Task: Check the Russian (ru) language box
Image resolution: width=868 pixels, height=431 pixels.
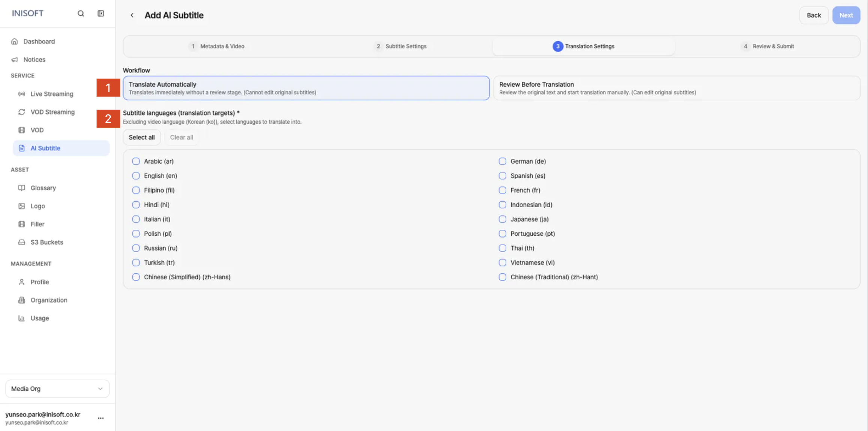Action: pos(136,248)
